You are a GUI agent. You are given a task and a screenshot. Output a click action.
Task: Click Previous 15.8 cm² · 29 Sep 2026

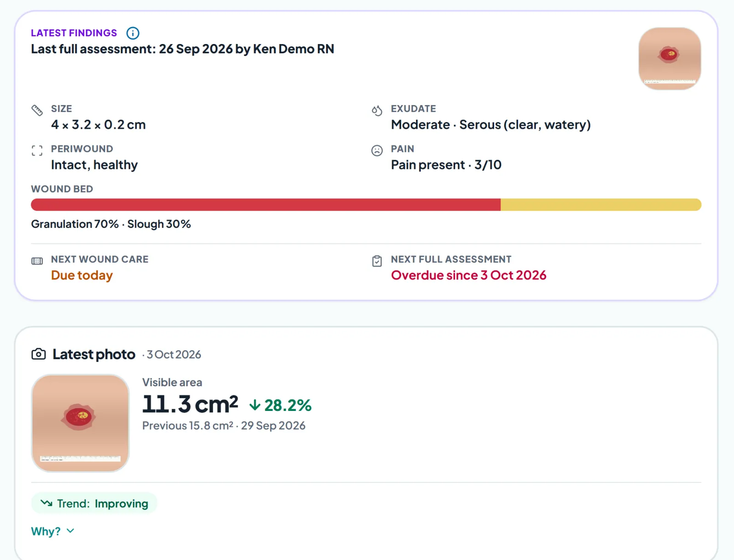click(224, 426)
